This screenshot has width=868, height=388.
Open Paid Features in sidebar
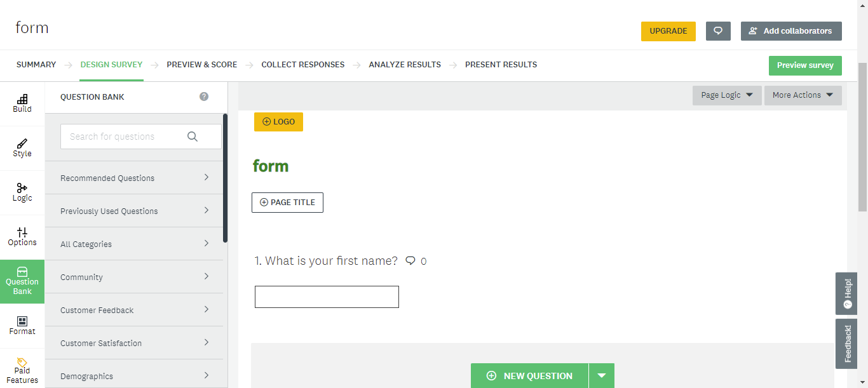point(22,370)
